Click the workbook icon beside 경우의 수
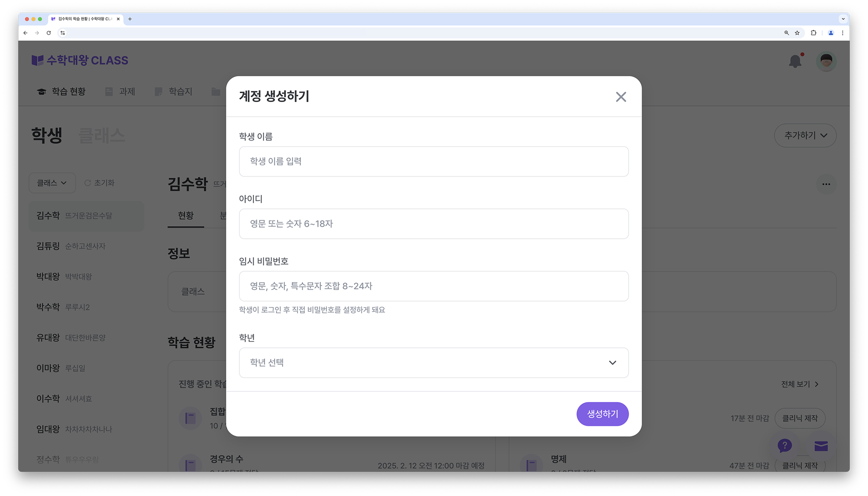Viewport: 868px width, 496px height. point(190,465)
